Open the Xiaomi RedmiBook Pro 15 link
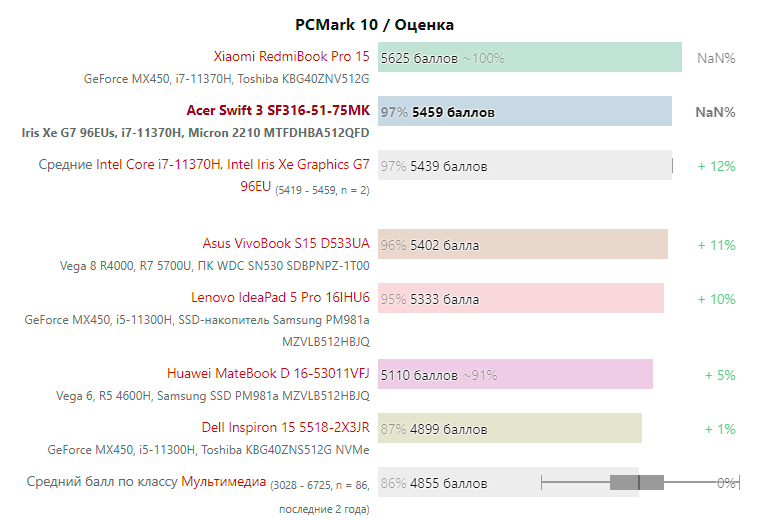Image resolution: width=764 pixels, height=520 pixels. point(291,57)
